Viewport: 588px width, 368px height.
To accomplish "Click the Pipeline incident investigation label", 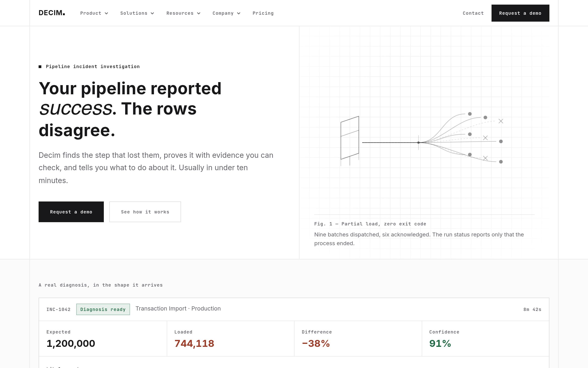I will 93,66.
